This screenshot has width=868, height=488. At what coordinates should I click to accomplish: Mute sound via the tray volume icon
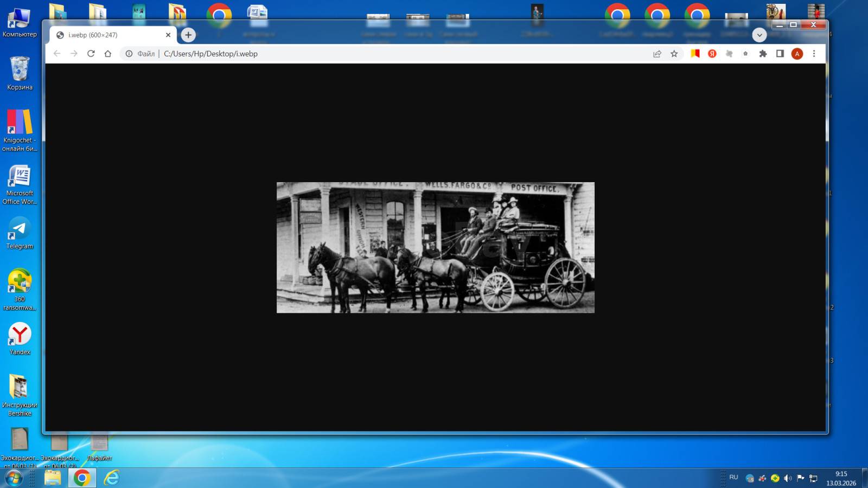click(788, 478)
